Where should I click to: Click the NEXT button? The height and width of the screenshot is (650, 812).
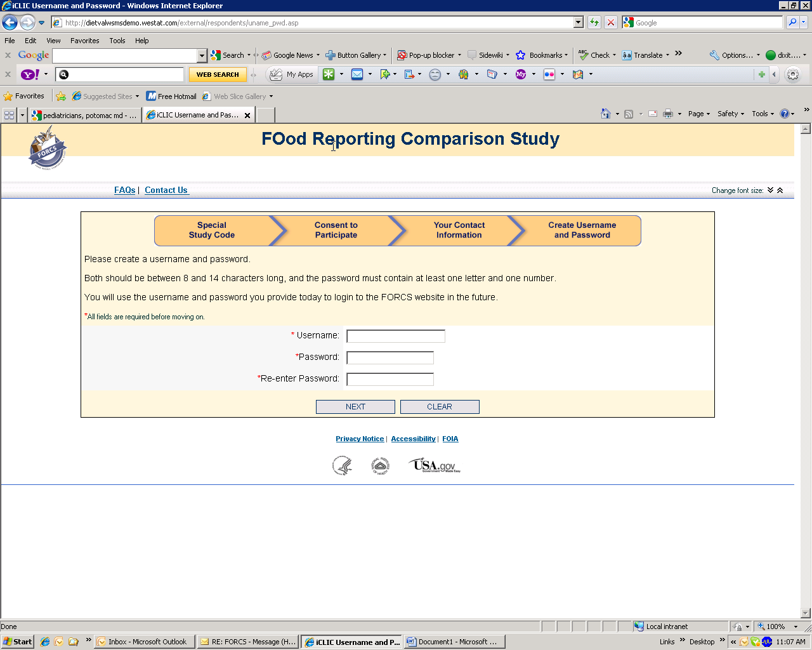tap(355, 407)
